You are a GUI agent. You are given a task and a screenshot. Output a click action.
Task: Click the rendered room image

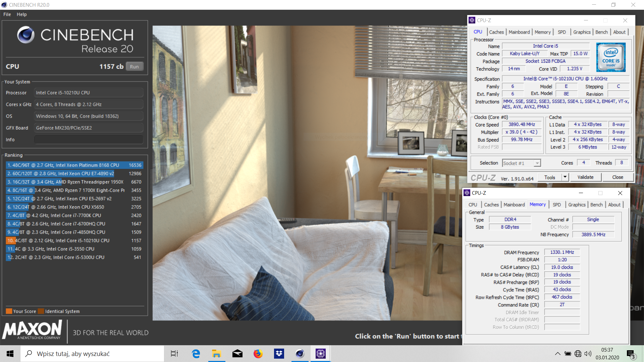307,173
